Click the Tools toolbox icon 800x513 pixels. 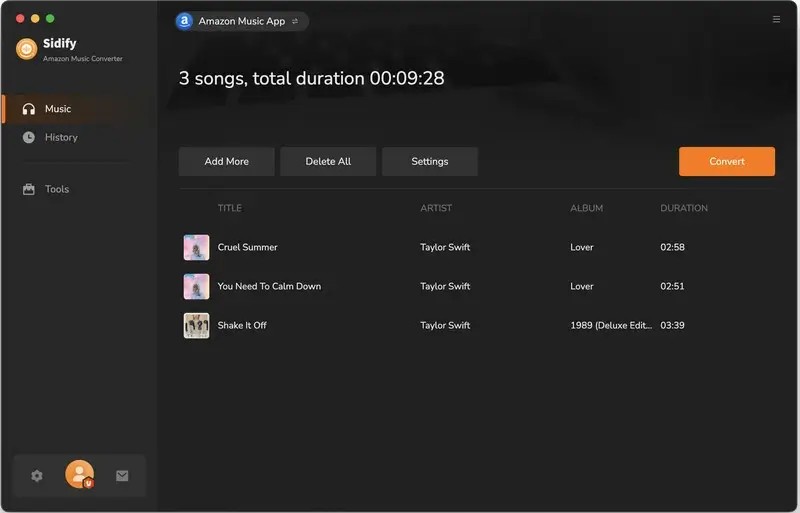click(x=29, y=189)
